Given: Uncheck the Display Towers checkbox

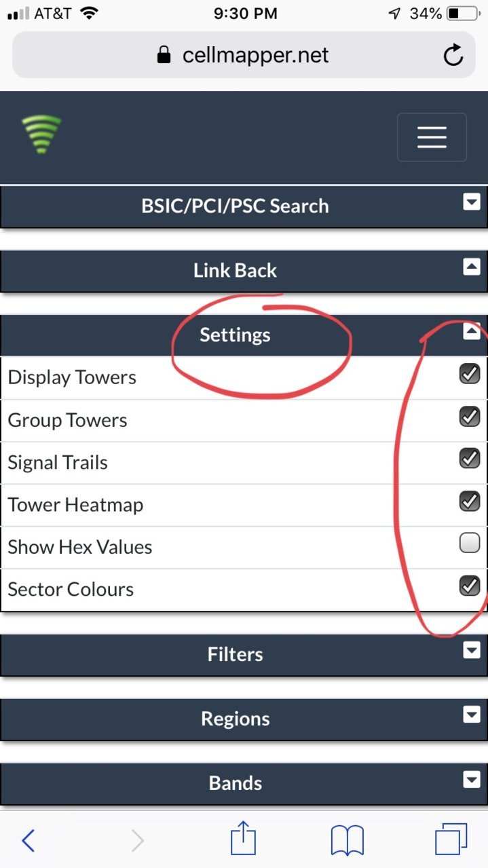Looking at the screenshot, I should [x=470, y=374].
